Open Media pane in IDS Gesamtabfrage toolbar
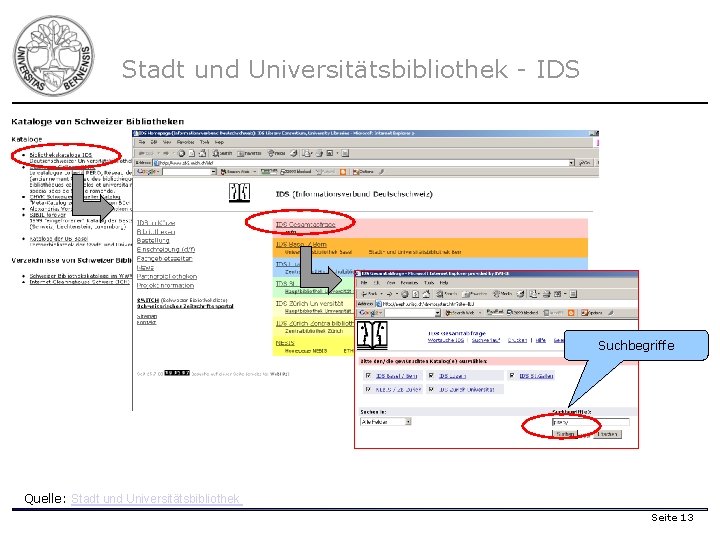720x540 pixels. click(x=503, y=294)
